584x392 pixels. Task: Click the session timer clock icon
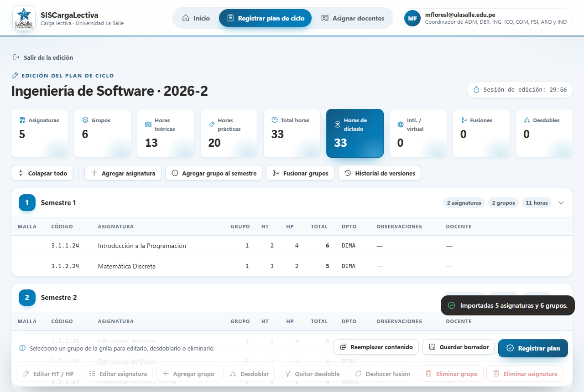(x=476, y=90)
